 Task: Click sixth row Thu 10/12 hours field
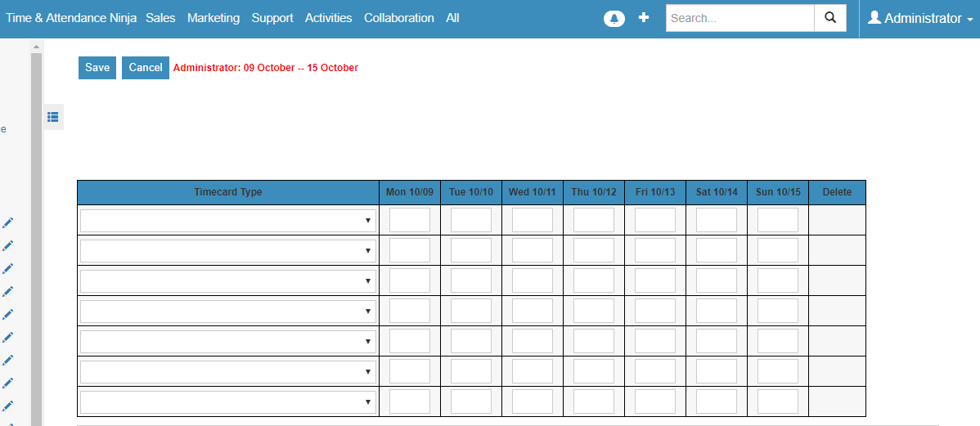coord(594,371)
